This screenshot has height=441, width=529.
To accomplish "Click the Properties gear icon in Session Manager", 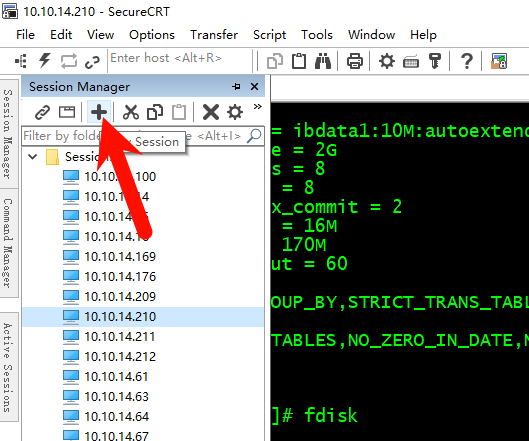I will click(x=235, y=112).
